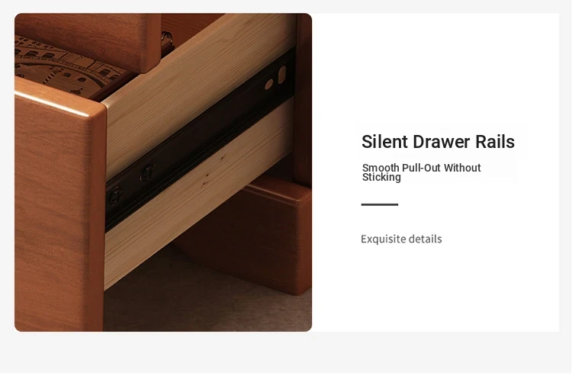This screenshot has height=392, width=572.
Task: Click the wooden block inside the drawer
Action: click(x=89, y=40)
